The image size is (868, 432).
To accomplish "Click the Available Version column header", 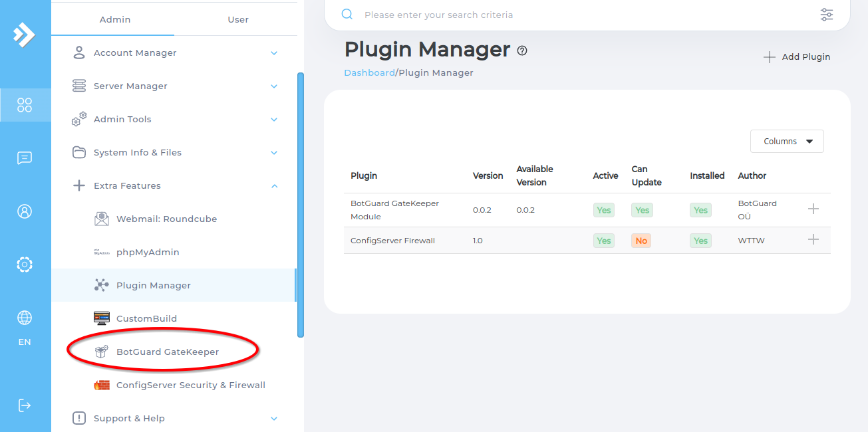I will (535, 175).
